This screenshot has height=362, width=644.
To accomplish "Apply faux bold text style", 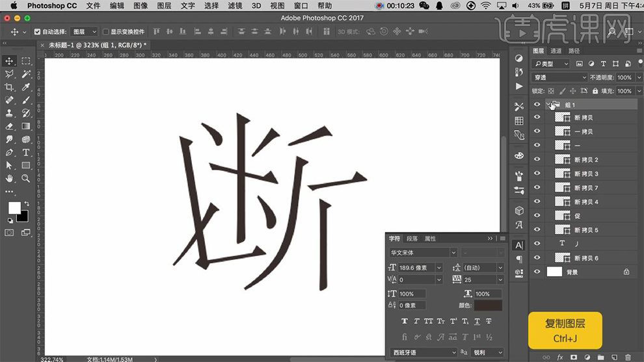I will coord(405,321).
